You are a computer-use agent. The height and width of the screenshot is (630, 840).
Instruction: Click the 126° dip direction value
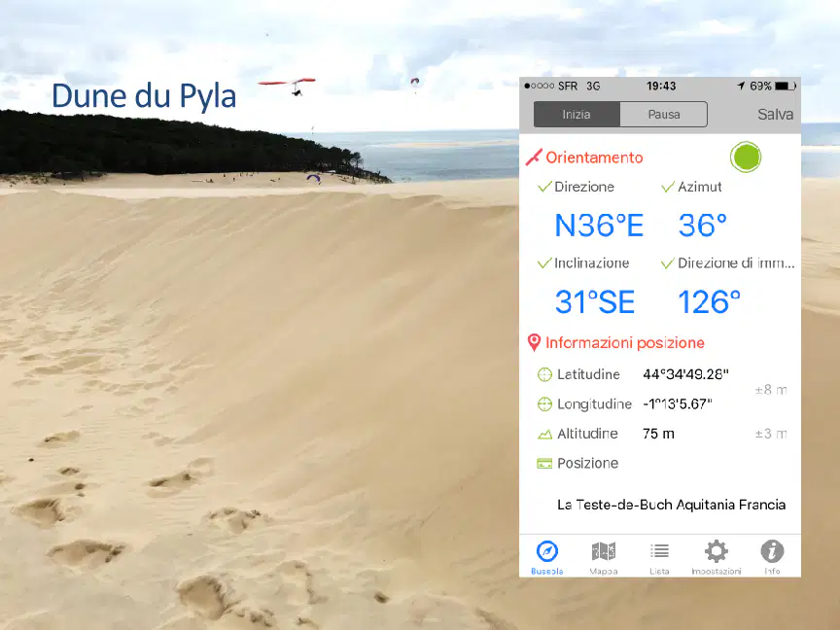709,302
